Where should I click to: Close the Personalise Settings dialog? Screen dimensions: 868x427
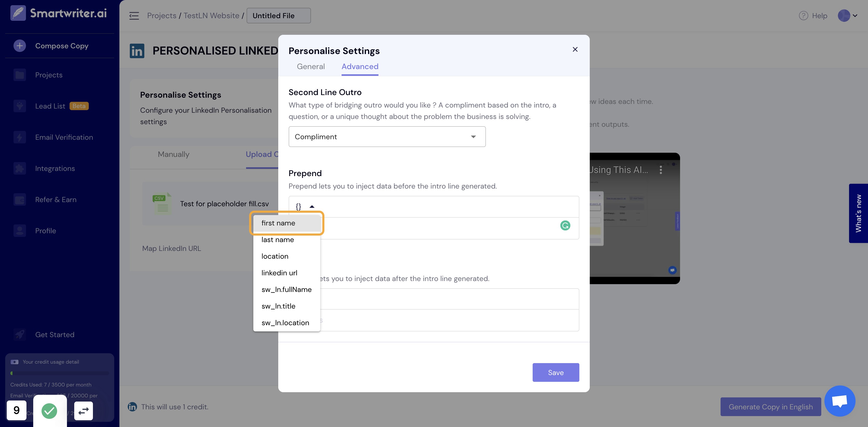[x=575, y=49]
